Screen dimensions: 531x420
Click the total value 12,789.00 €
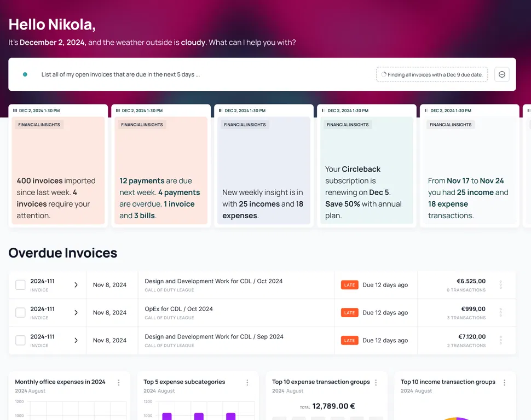coord(333,406)
